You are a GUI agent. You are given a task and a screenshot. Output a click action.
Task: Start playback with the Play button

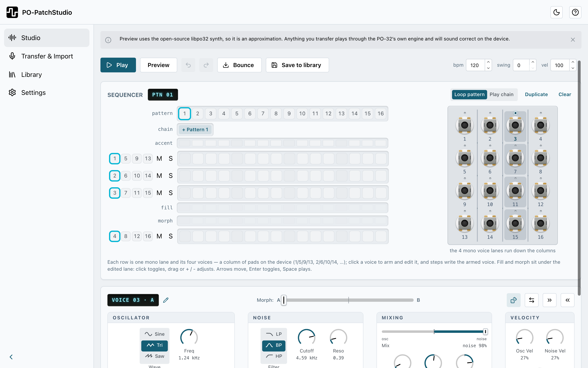[x=118, y=65]
